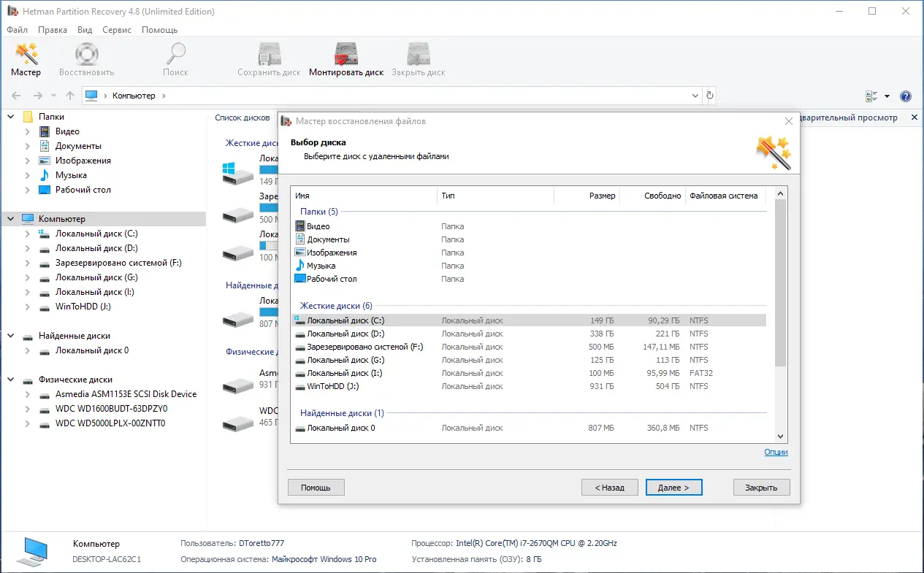Expand Локальный диск (D:) tree node
This screenshot has height=573, width=924.
27,248
